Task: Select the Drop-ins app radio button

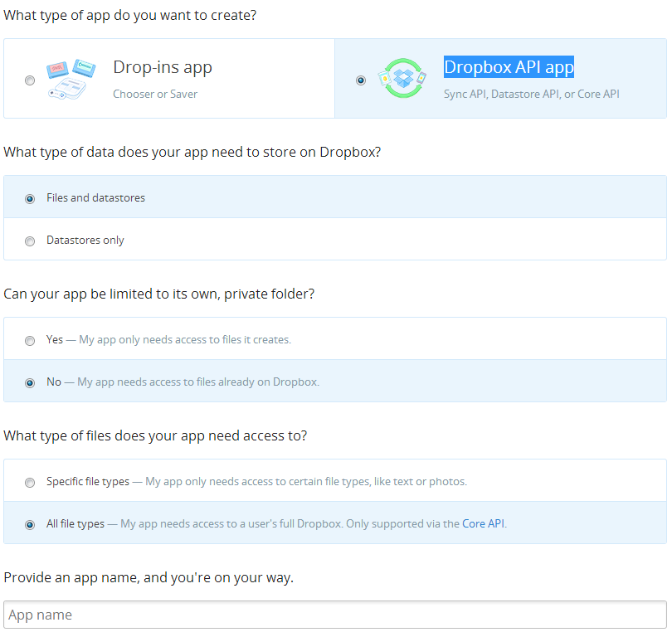Action: (30, 80)
